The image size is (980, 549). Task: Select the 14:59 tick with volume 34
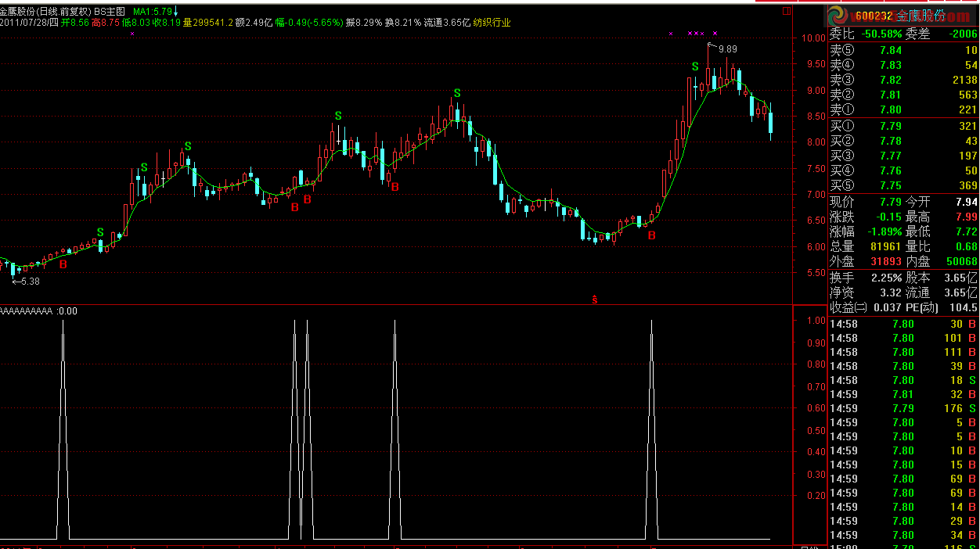pyautogui.click(x=904, y=535)
